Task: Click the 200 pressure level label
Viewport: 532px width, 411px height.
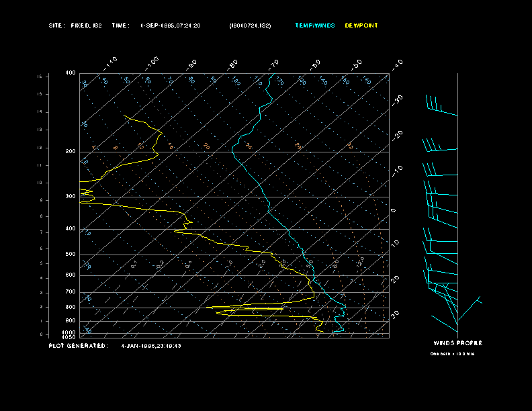Action: [71, 152]
